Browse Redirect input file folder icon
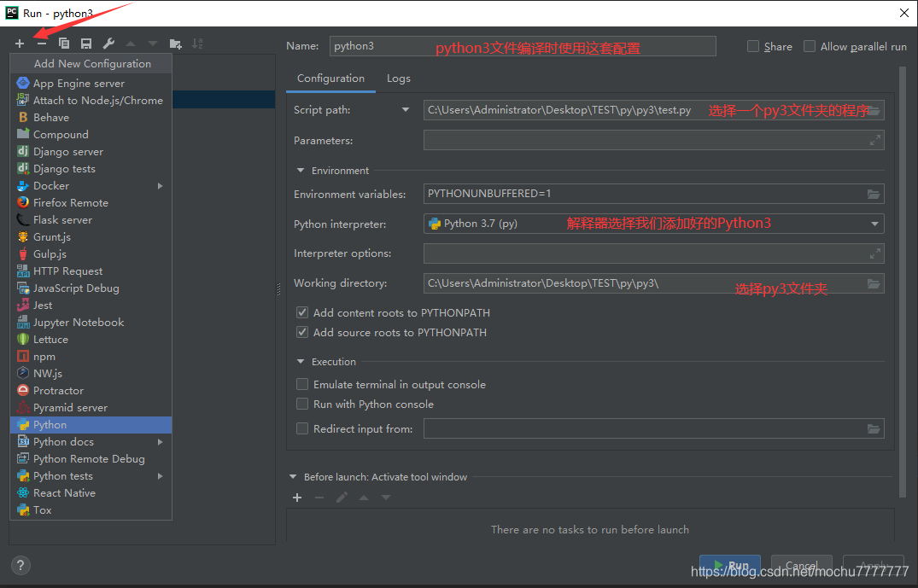Screen dimensions: 918x588 874,429
